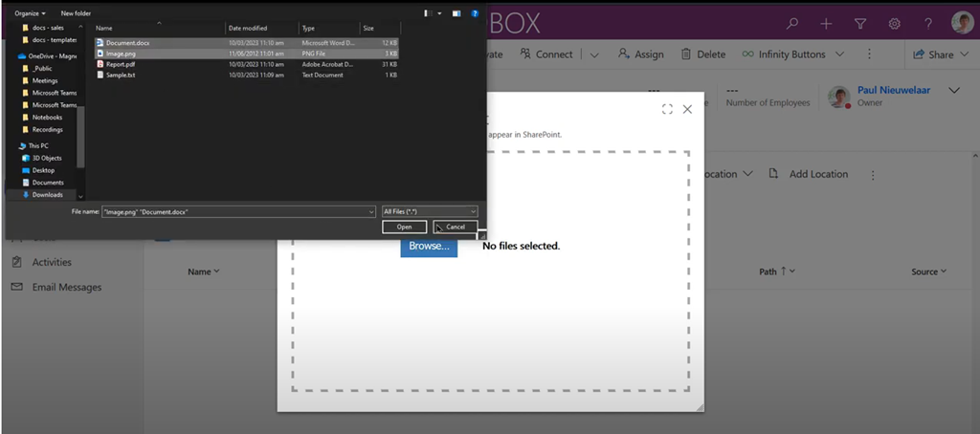Open the Source column header menu
This screenshot has height=434, width=980.
pos(928,271)
